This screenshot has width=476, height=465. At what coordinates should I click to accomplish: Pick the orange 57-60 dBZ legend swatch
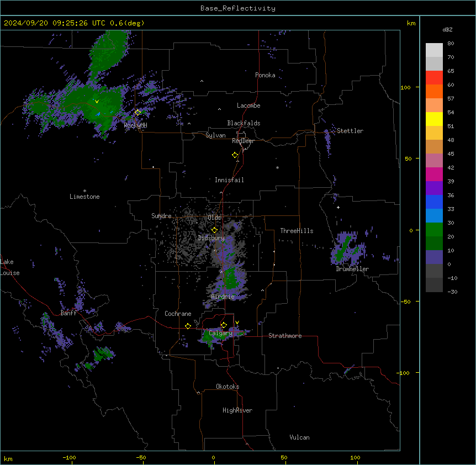(x=434, y=91)
